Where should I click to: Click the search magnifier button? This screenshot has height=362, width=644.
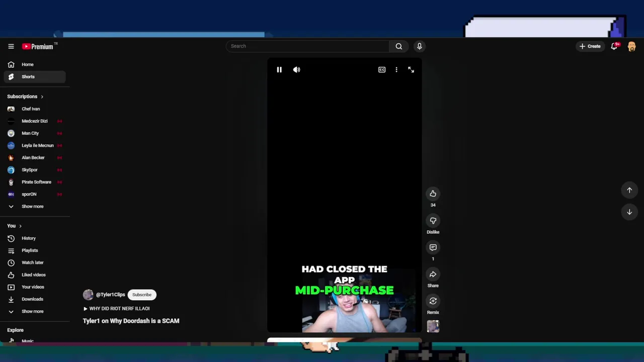coord(398,46)
